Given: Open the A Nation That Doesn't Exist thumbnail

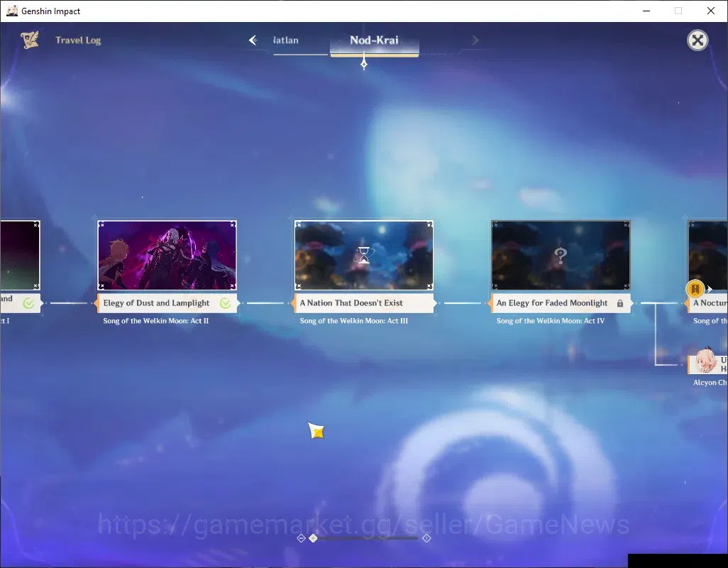Looking at the screenshot, I should [x=364, y=256].
